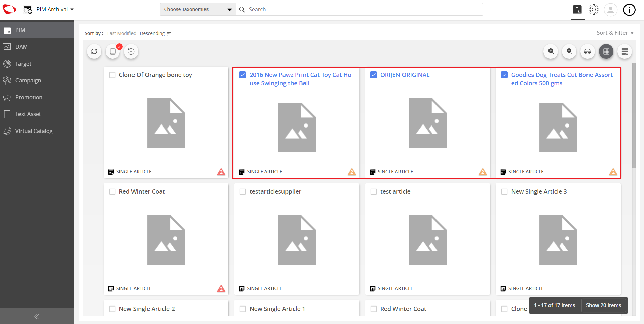This screenshot has width=644, height=324.
Task: Uncheck Goodies Dog Treats checkbox
Action: (504, 75)
